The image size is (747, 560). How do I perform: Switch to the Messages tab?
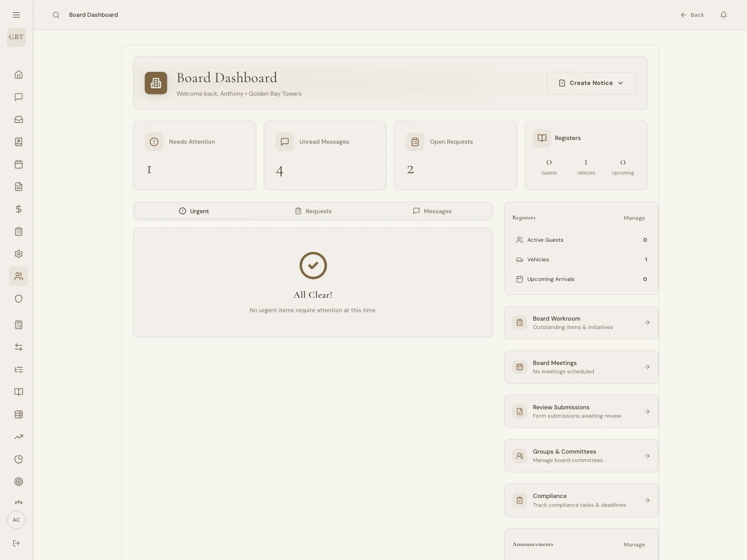point(432,211)
